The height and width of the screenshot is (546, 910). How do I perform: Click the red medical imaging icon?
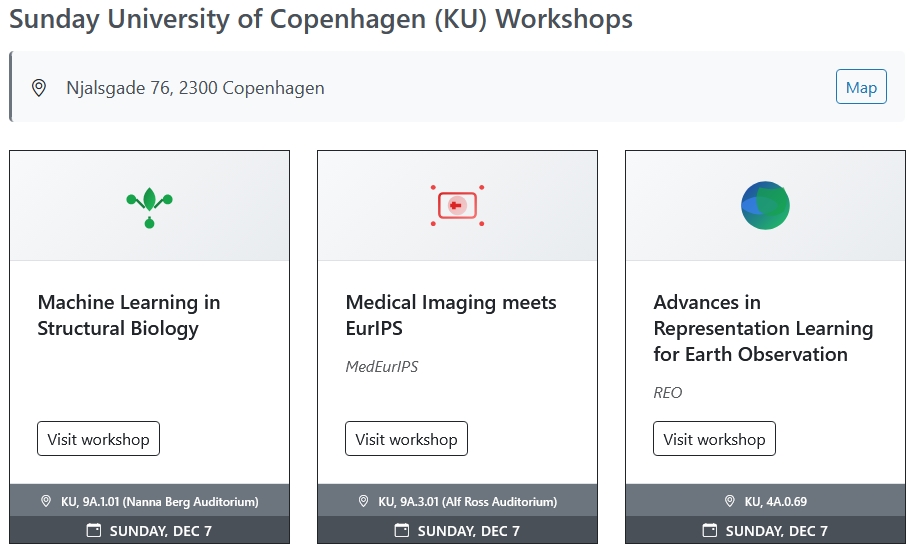457,206
